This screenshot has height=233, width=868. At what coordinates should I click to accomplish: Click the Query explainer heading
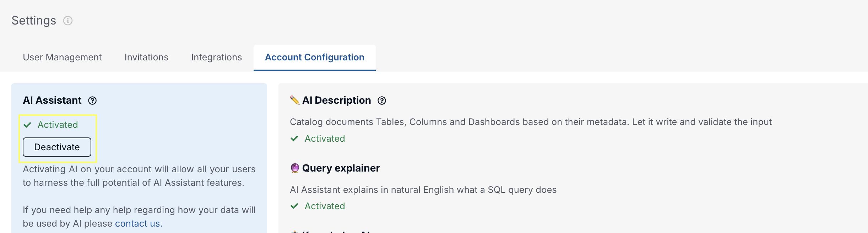pos(341,168)
